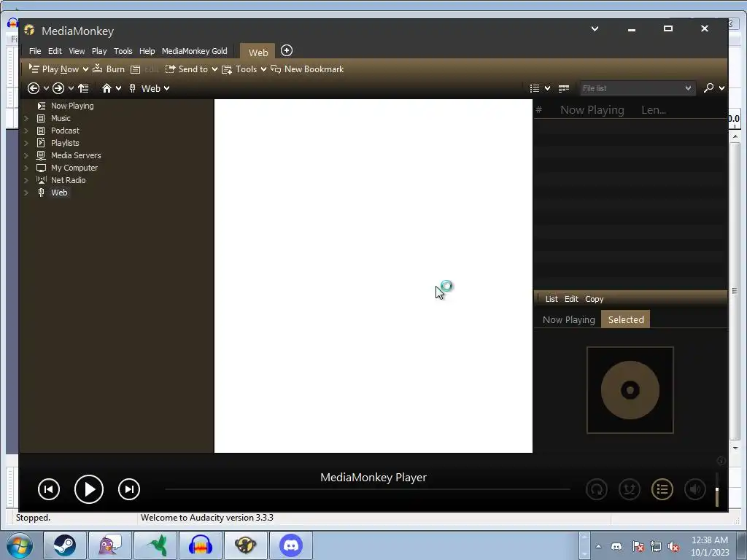The height and width of the screenshot is (560, 747).
Task: Switch to the Selected tab
Action: [625, 319]
